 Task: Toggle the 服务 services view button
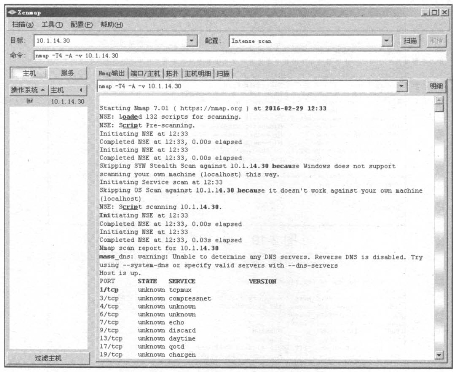pos(68,73)
